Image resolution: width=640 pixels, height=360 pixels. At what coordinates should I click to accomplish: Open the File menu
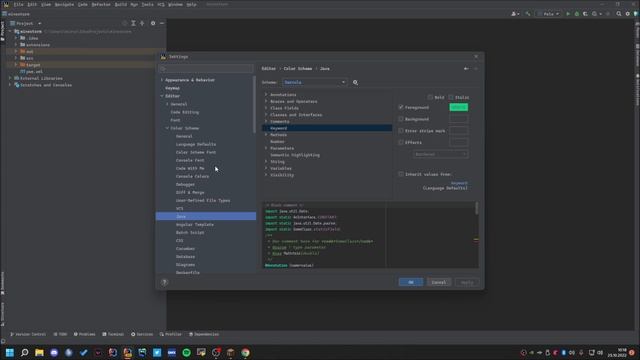point(19,4)
